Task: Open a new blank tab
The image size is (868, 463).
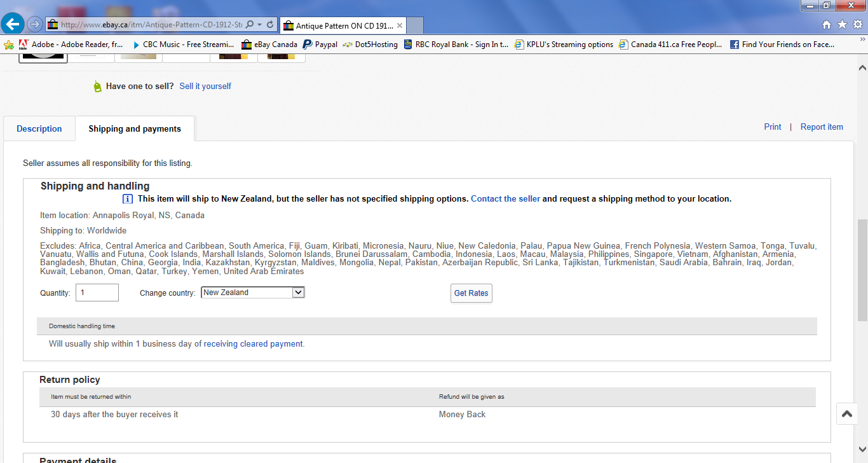Action: pyautogui.click(x=414, y=25)
